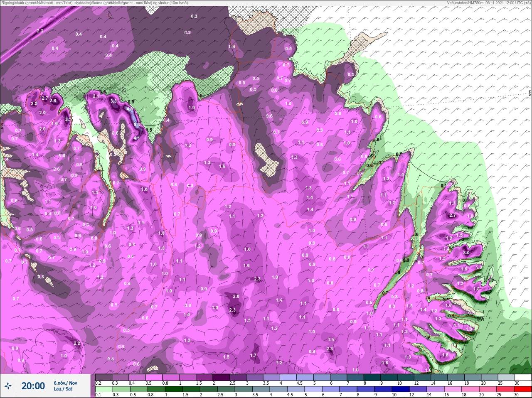Click the 20:00 forecast time display

pos(33,386)
